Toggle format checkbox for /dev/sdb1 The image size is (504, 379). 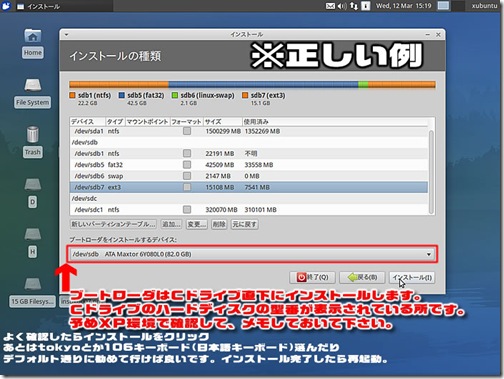tap(187, 153)
